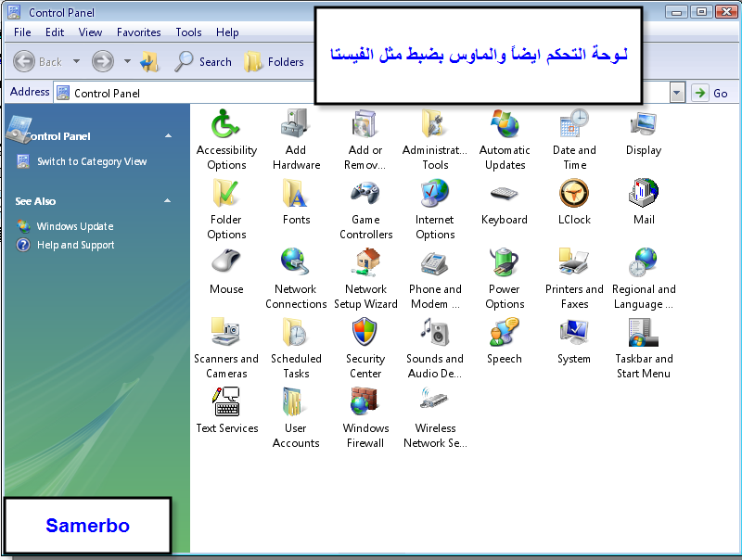Open Internet Options icon
This screenshot has height=560, width=742.
click(x=434, y=194)
